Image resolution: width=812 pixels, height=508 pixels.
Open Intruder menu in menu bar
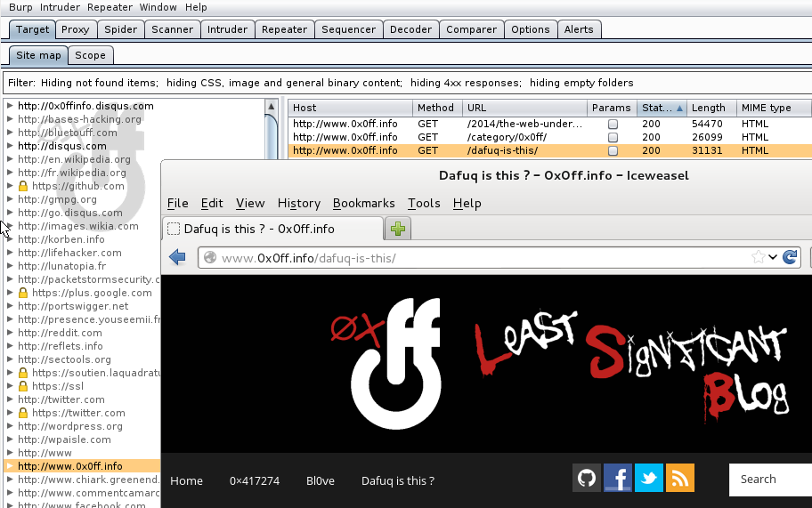coord(60,7)
